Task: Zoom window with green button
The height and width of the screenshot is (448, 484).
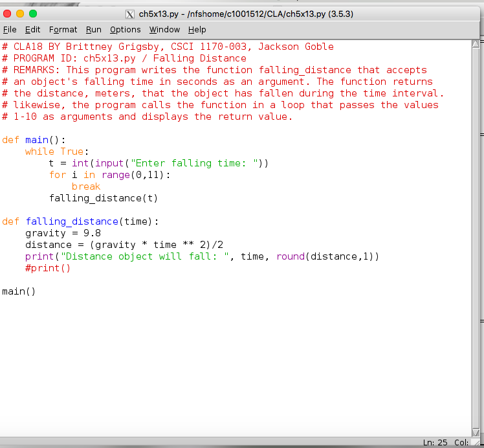Action: coord(33,14)
